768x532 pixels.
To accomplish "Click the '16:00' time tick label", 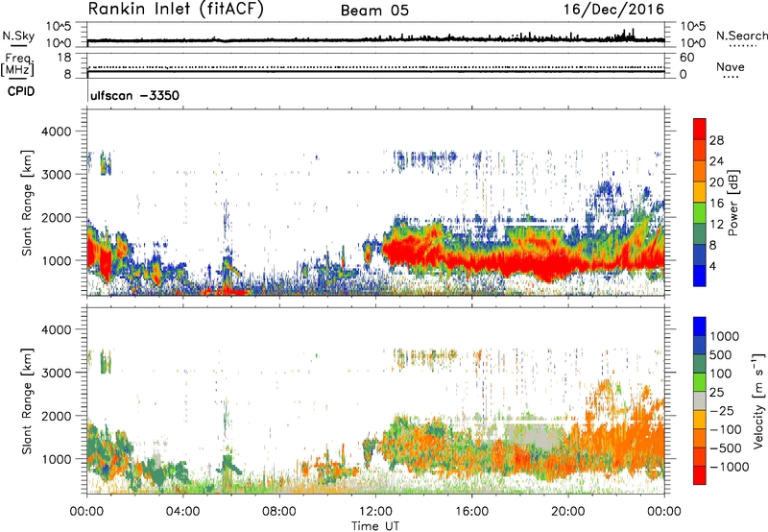I will pos(471,512).
